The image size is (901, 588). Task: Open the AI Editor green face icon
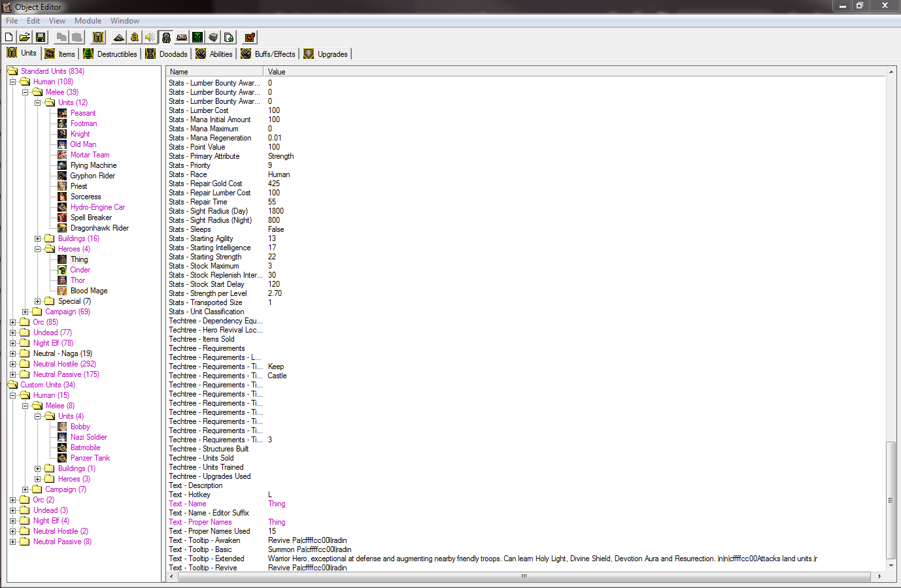[x=197, y=37]
